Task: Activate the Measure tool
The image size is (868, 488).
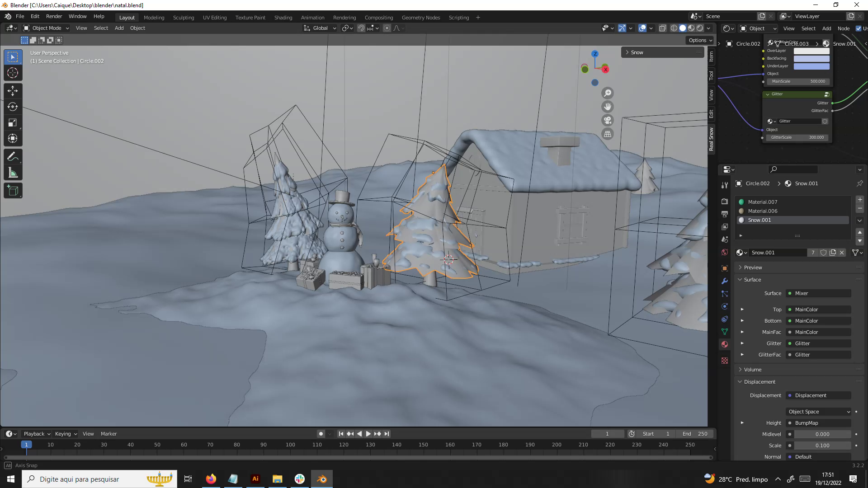Action: [x=12, y=172]
